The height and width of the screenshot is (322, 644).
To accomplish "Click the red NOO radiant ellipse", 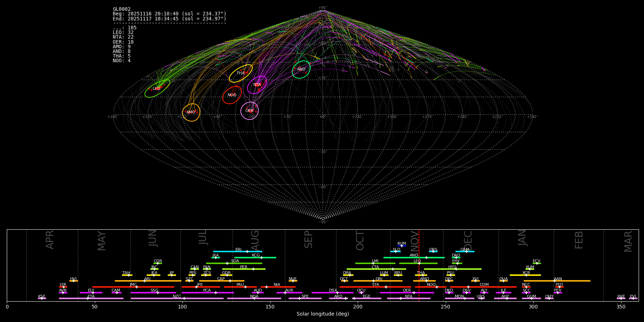I will click(232, 95).
